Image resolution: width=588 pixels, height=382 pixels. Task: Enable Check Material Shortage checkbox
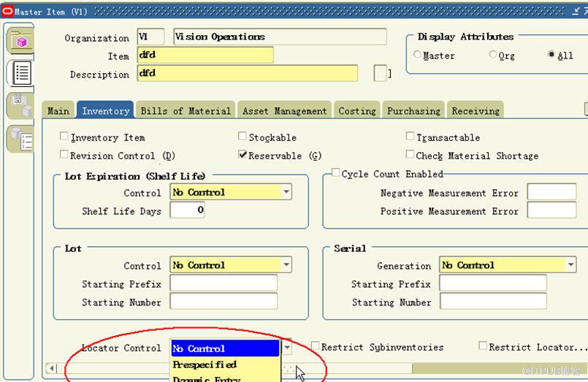[411, 154]
